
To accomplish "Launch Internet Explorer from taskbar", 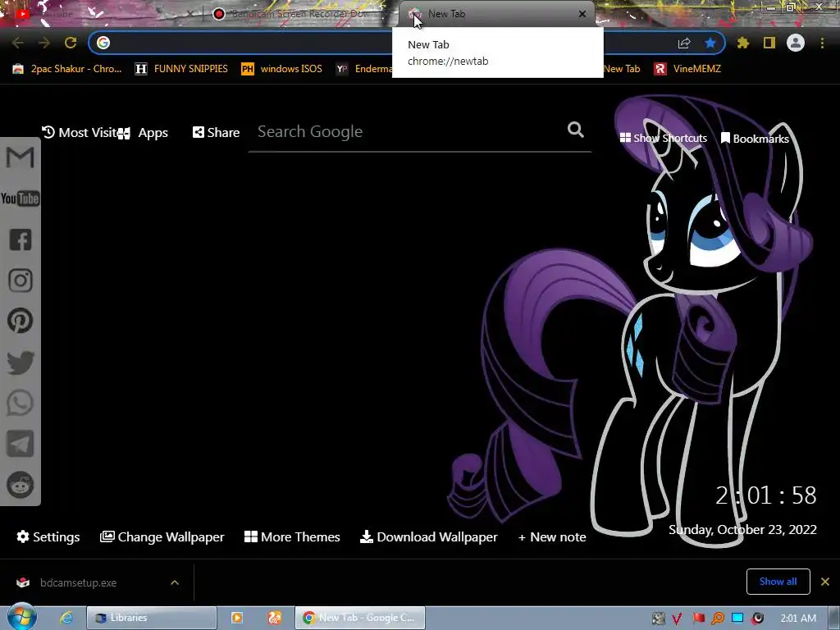I will pos(66,618).
